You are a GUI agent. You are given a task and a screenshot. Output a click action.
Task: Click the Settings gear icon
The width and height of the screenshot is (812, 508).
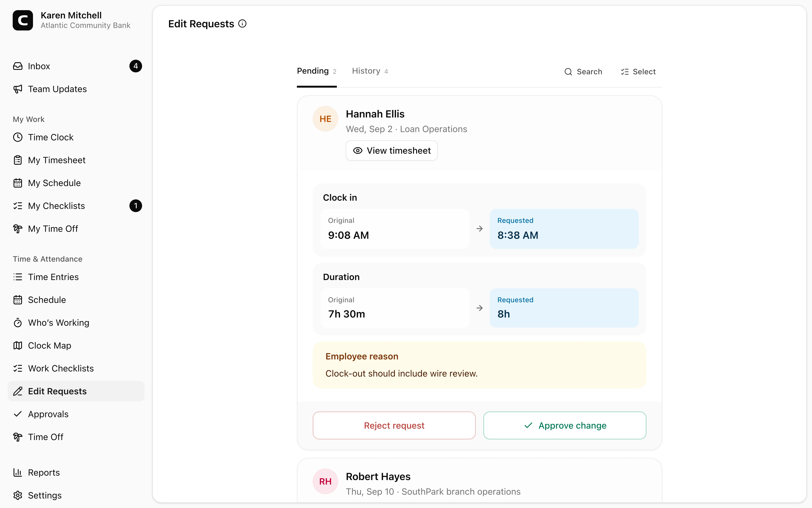click(18, 496)
